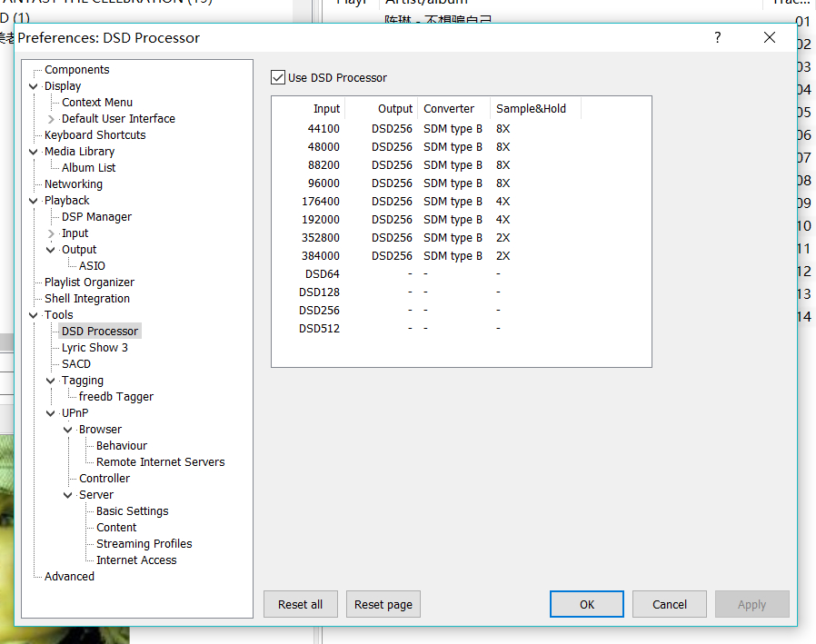Screen dimensions: 816x644
Task: Click the Sample&Hold column header
Action: 535,109
